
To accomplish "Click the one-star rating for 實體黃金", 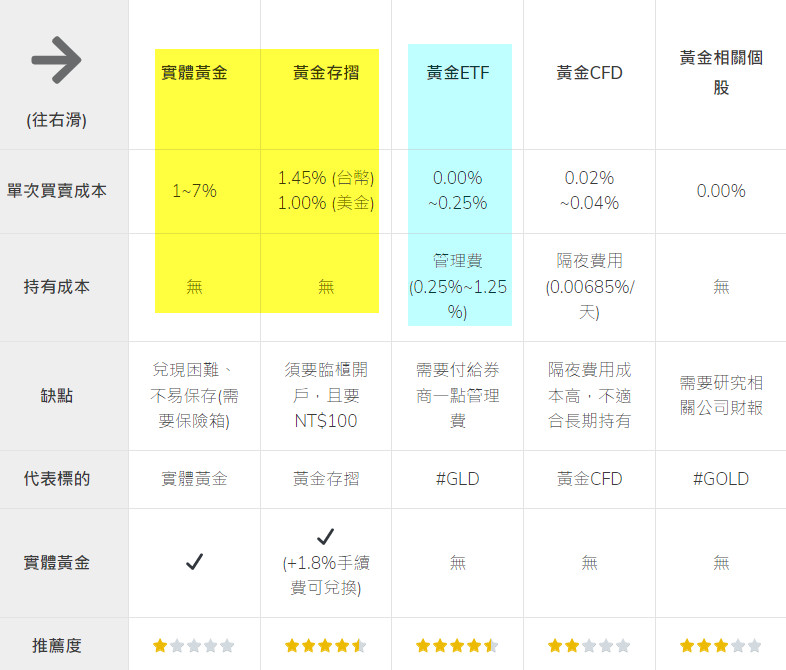I will [x=194, y=646].
